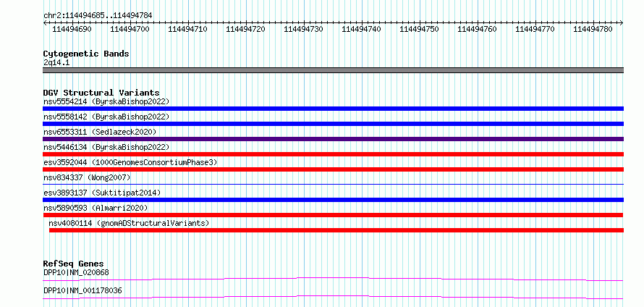
Task: Open the DGV Structural Variants track heading
Action: click(101, 93)
